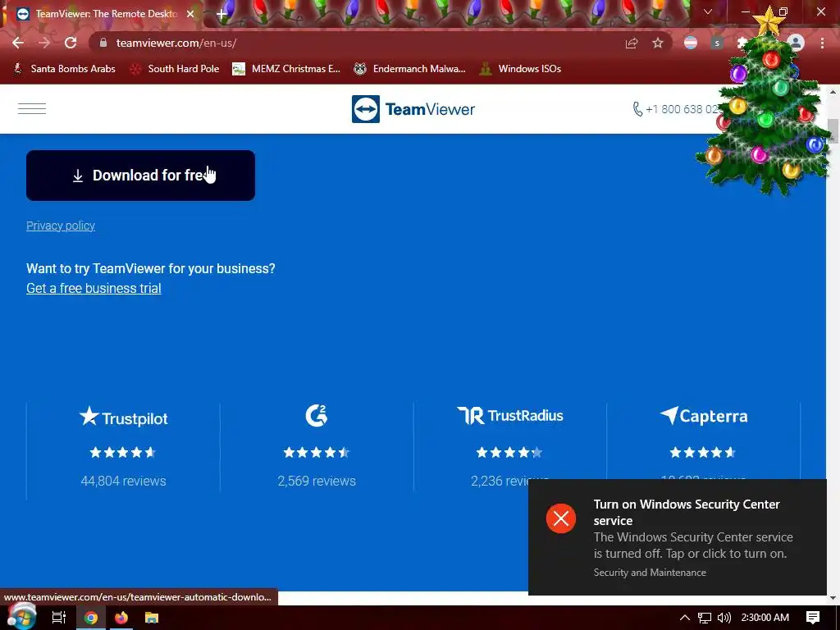
Task: Click the address bar URL field
Action: point(354,43)
